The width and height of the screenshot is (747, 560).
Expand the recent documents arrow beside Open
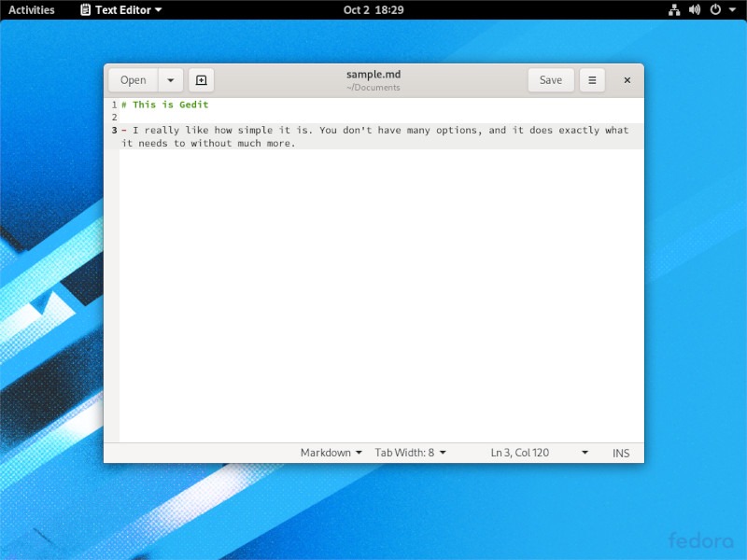(170, 80)
